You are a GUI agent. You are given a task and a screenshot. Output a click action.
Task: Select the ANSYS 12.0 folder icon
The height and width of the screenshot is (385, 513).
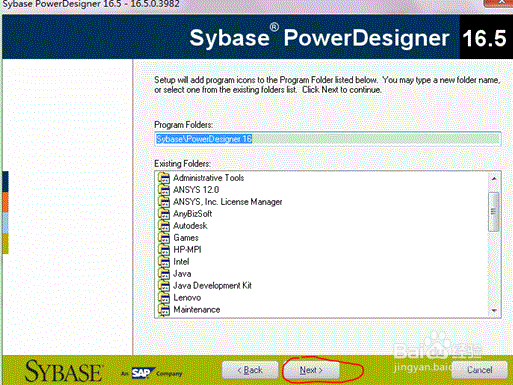pyautogui.click(x=164, y=190)
